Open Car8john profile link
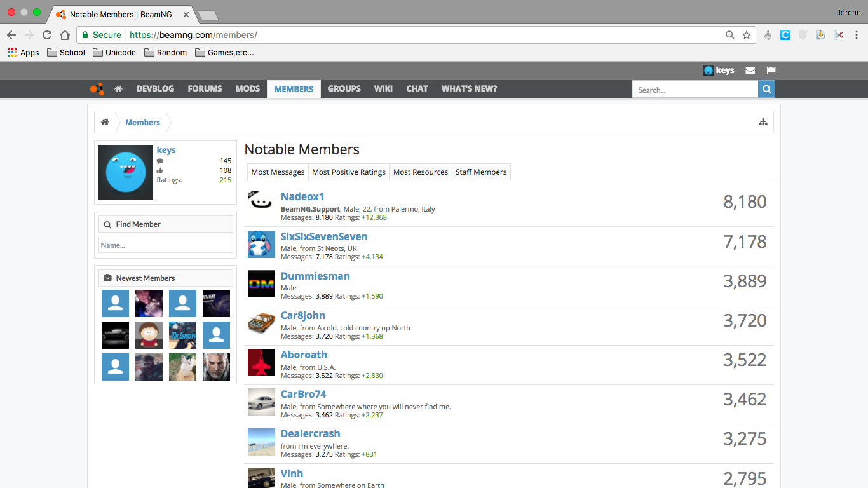The width and height of the screenshot is (868, 488). point(303,315)
